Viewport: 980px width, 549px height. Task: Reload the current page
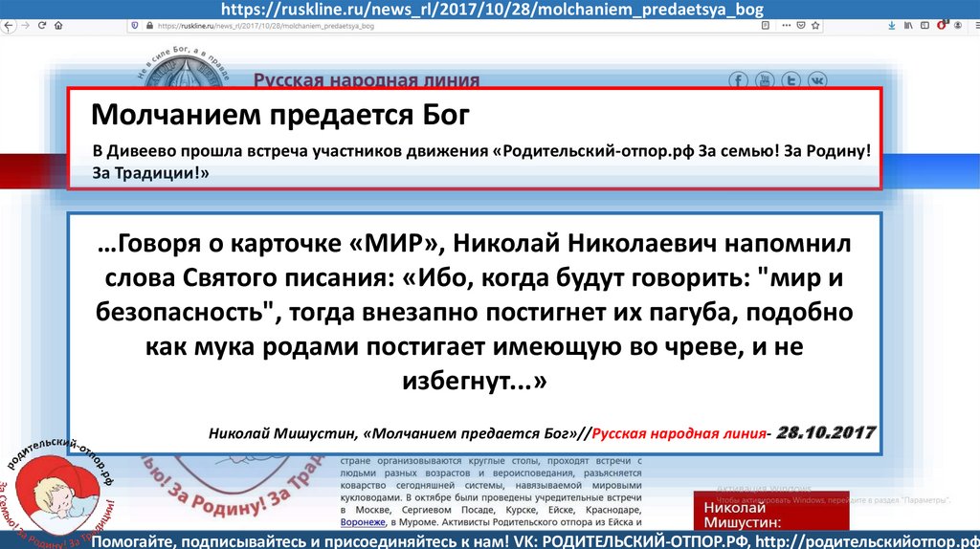(x=42, y=26)
